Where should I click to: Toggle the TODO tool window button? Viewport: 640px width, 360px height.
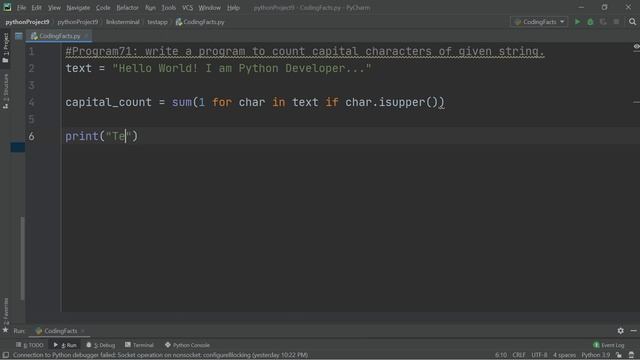point(29,345)
